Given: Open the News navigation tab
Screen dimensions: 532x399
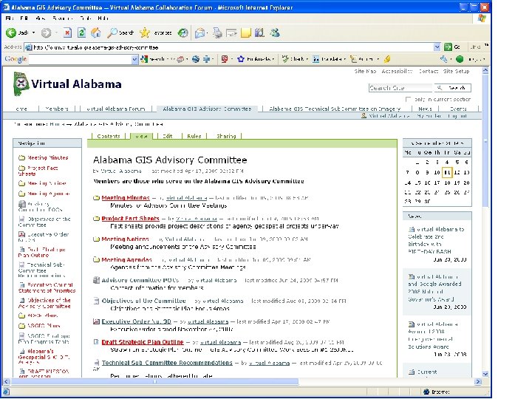Looking at the screenshot, I should coord(425,109).
